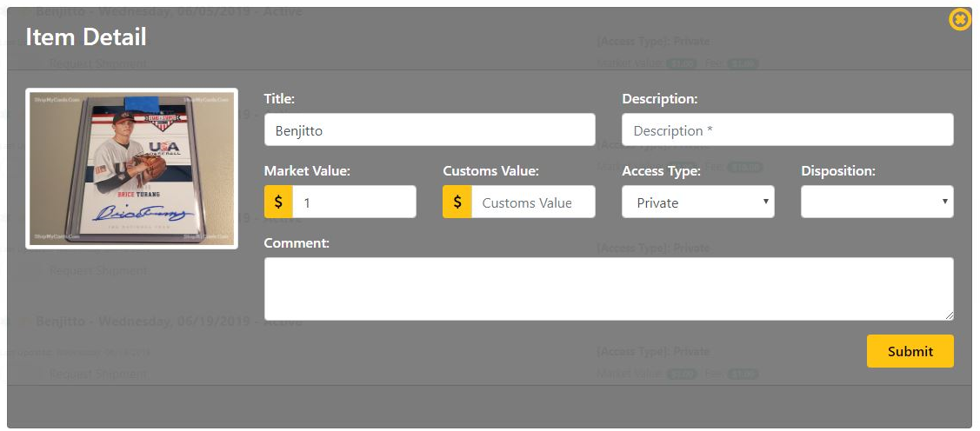980x431 pixels.
Task: Click inside the Comment text area
Action: pos(609,289)
